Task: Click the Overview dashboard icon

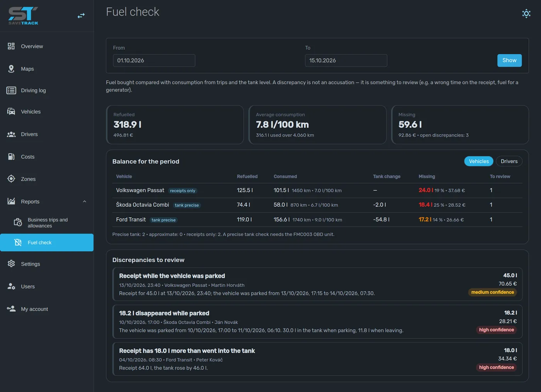Action: [x=11, y=46]
